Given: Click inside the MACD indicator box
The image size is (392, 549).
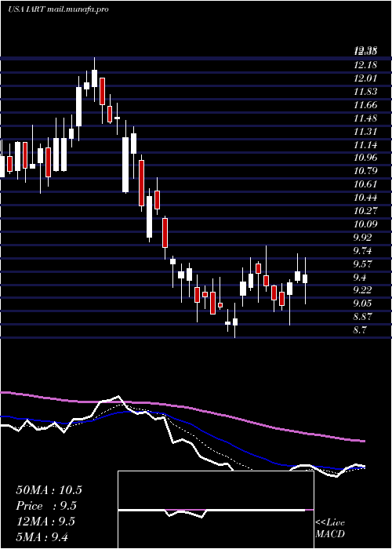Looking at the screenshot, I should [216, 510].
